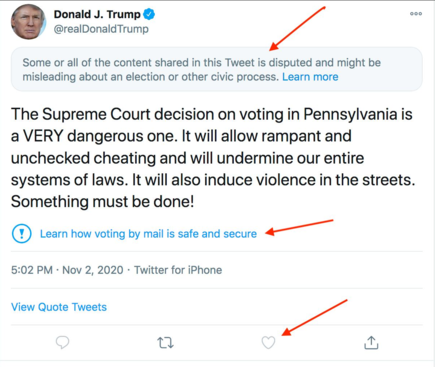Click View Quote Tweets

pyautogui.click(x=59, y=307)
